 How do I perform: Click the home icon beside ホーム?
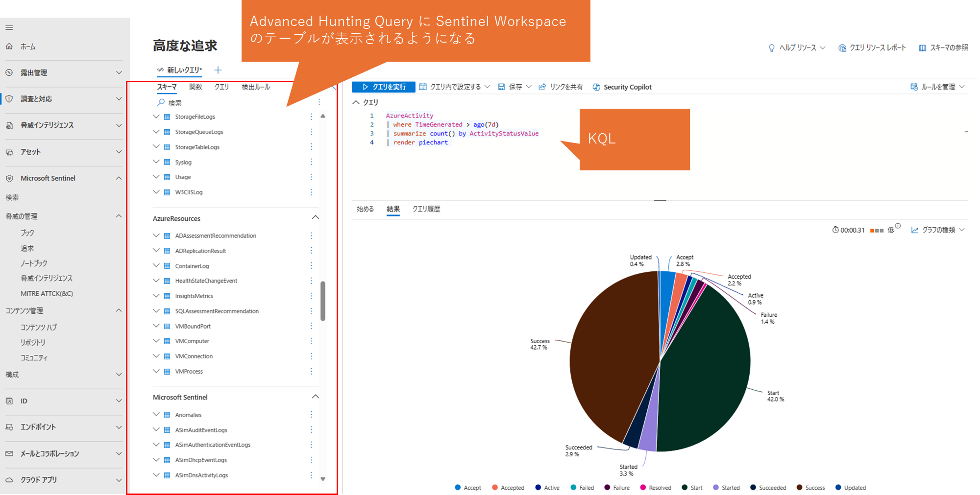point(9,47)
